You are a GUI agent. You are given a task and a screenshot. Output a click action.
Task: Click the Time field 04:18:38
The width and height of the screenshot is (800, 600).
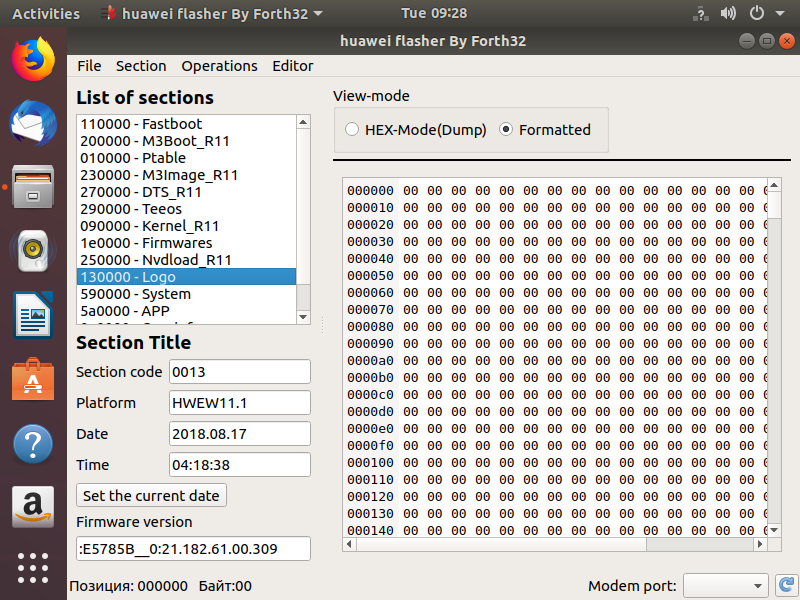coord(240,465)
